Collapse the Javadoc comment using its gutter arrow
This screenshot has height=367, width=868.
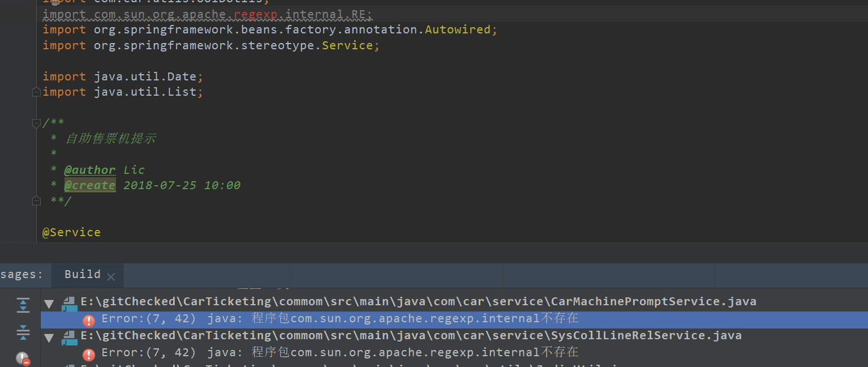pos(36,123)
